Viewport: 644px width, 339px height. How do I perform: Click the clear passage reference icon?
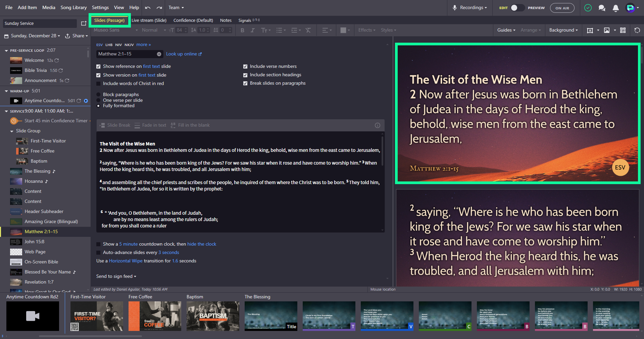click(x=159, y=54)
